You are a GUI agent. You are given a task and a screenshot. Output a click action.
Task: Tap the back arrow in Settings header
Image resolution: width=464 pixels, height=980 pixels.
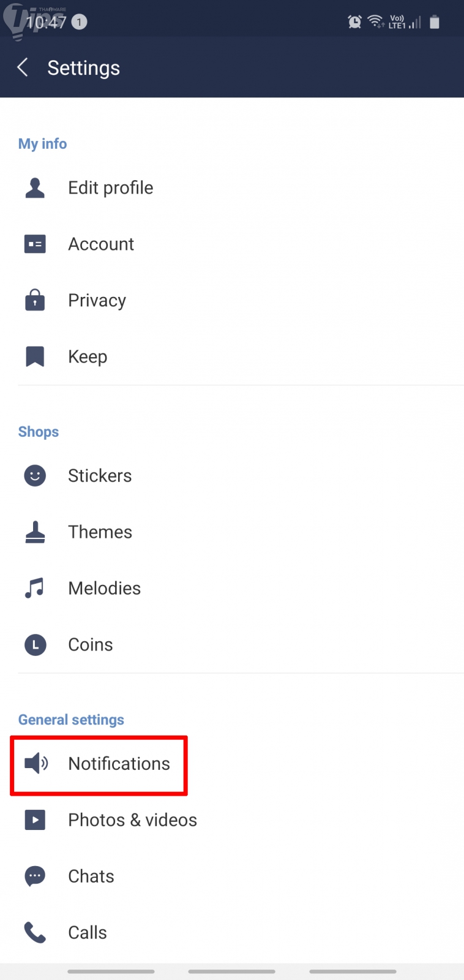tap(23, 67)
